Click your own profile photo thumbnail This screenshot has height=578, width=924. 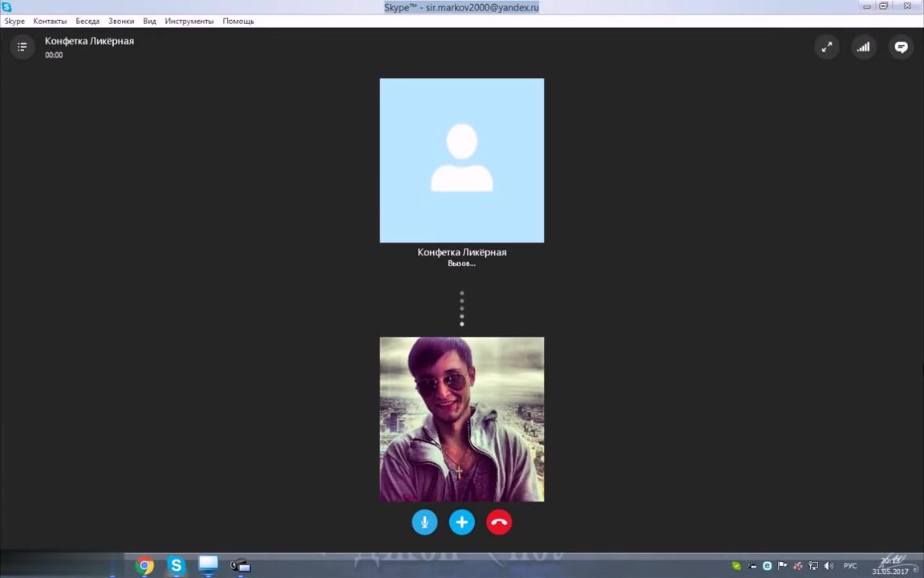[462, 419]
